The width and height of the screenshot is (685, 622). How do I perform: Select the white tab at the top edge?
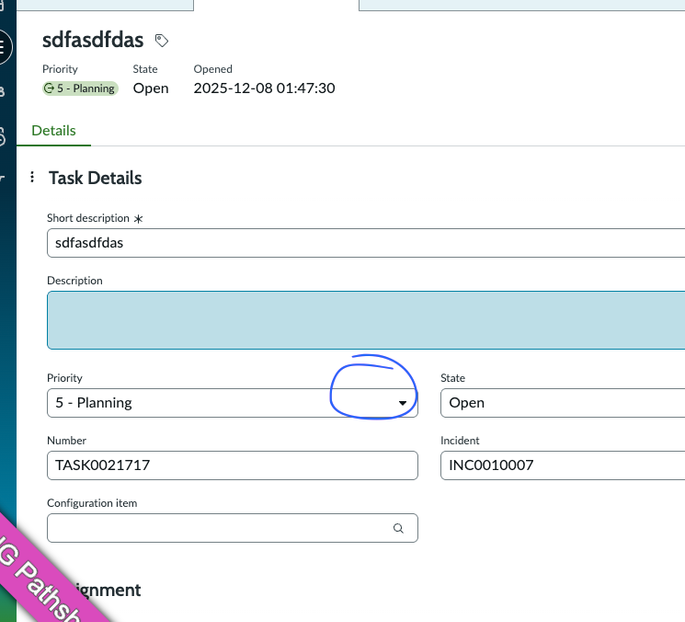(276, 5)
